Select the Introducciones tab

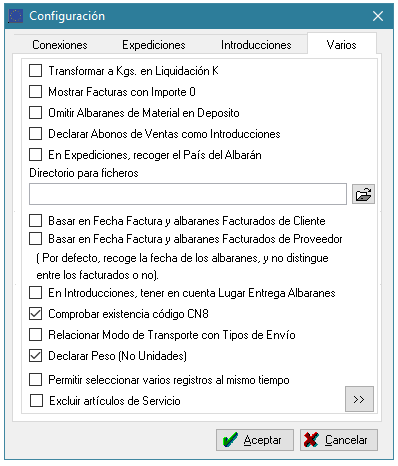tap(256, 45)
